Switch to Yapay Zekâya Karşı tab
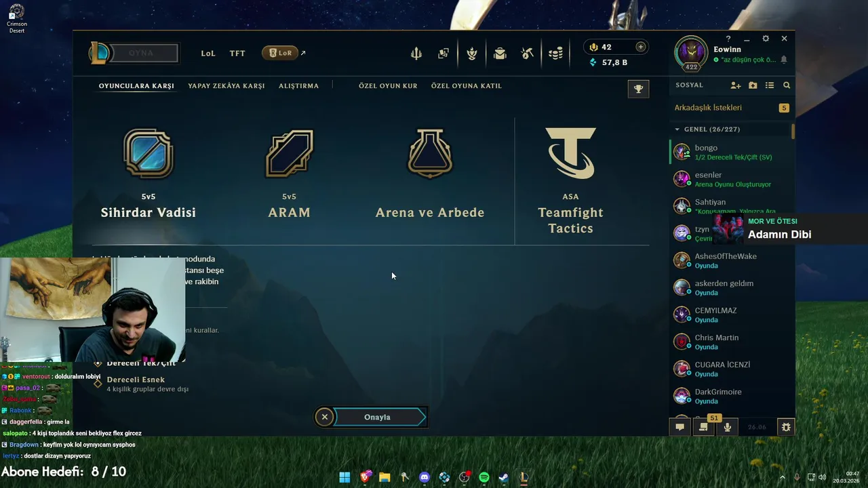This screenshot has width=868, height=488. (x=226, y=86)
